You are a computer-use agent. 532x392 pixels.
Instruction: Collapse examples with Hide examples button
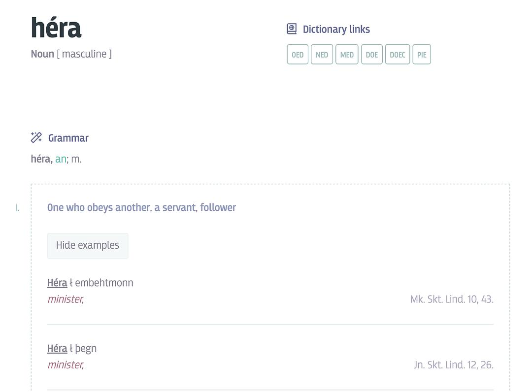[x=88, y=246]
